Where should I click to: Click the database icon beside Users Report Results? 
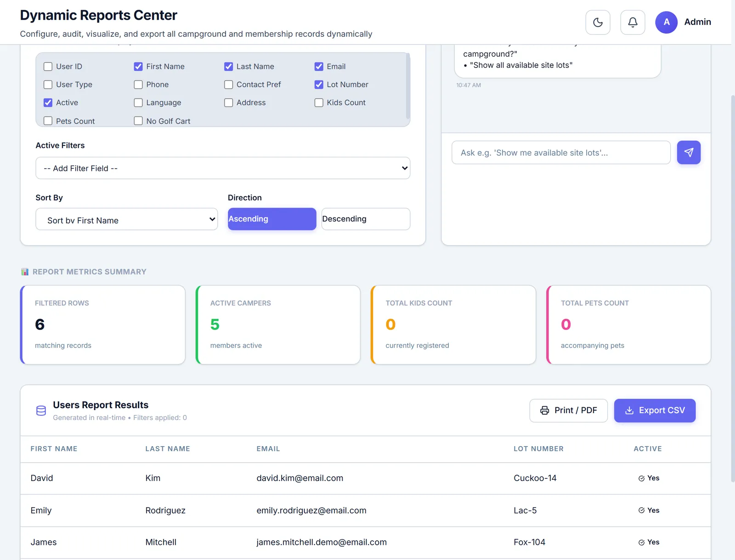[41, 411]
